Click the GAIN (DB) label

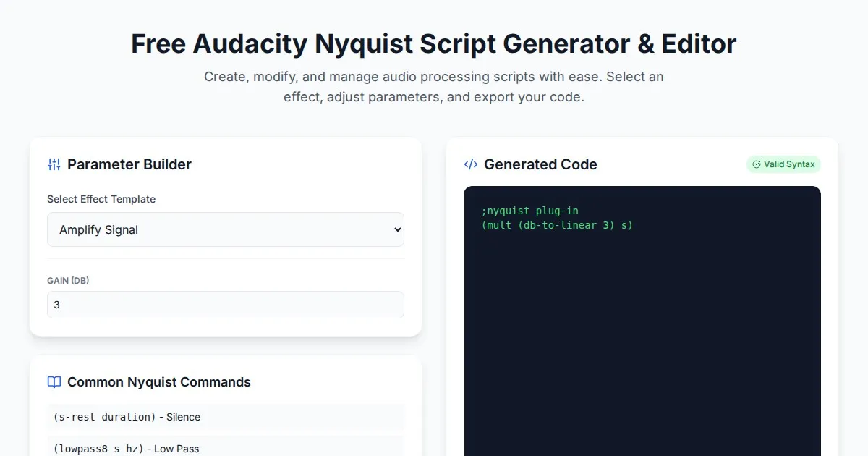click(x=68, y=280)
